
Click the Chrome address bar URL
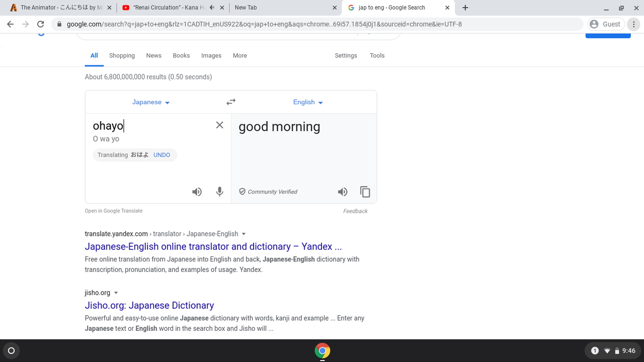264,24
